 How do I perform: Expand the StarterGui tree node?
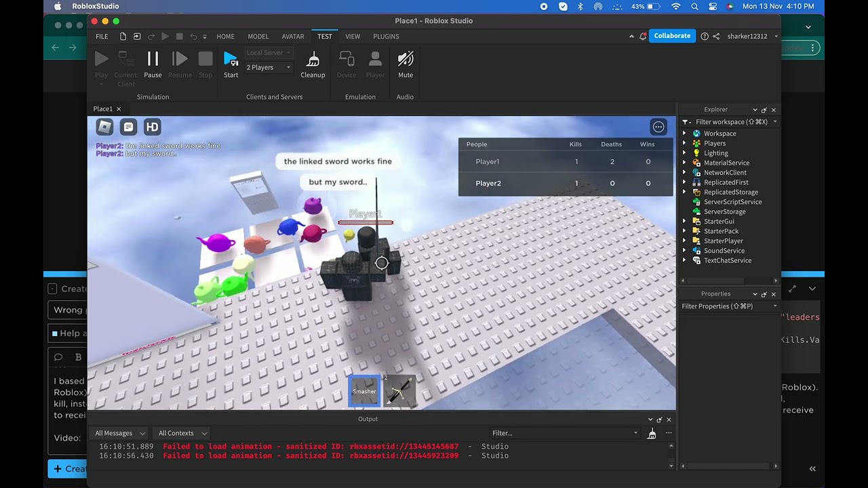684,222
